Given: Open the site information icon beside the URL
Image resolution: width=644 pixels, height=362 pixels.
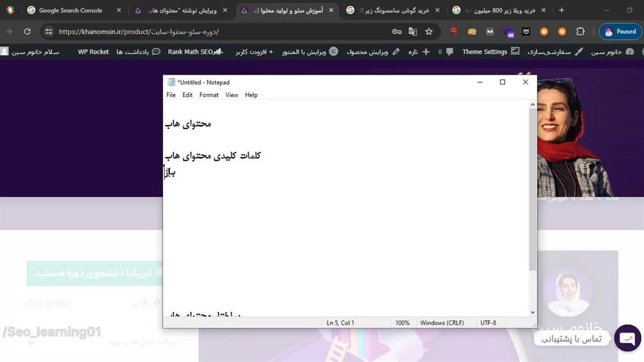Looking at the screenshot, I should coord(48,32).
